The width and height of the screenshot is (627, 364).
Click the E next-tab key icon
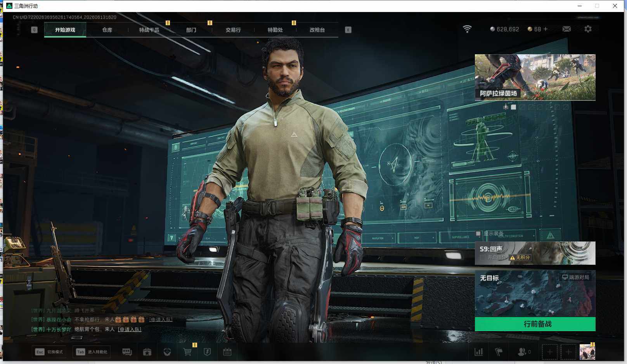(348, 30)
